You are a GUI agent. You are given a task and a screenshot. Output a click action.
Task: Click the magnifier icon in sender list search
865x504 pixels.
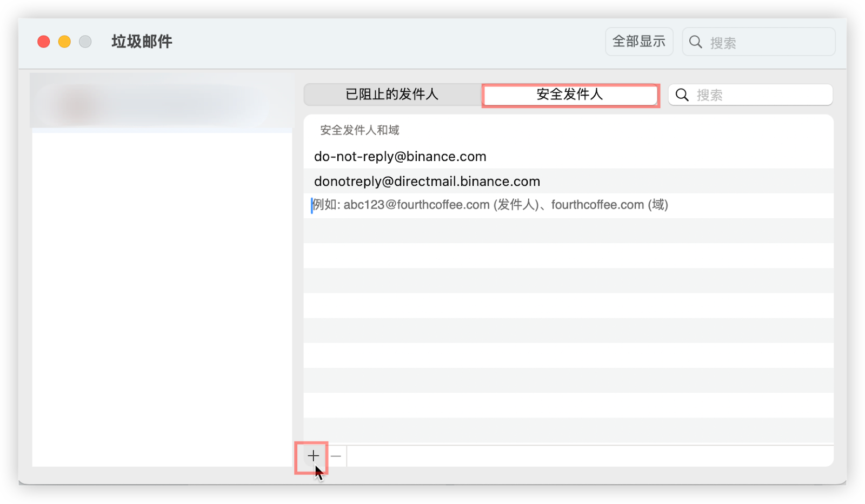click(x=682, y=95)
